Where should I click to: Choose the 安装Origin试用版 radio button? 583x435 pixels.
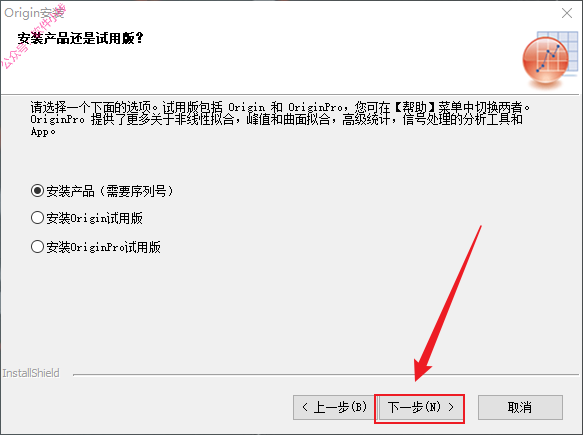coord(37,218)
